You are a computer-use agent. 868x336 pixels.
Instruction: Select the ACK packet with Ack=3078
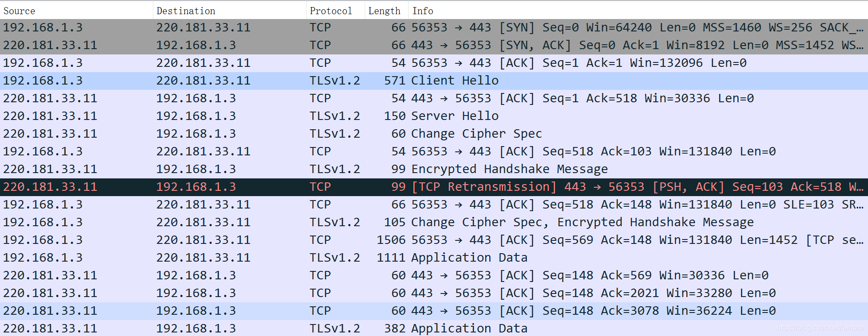pos(434,311)
